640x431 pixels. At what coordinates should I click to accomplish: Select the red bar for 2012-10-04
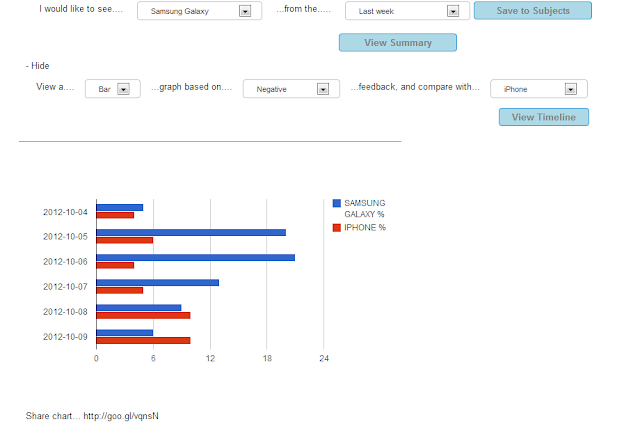[x=115, y=215]
